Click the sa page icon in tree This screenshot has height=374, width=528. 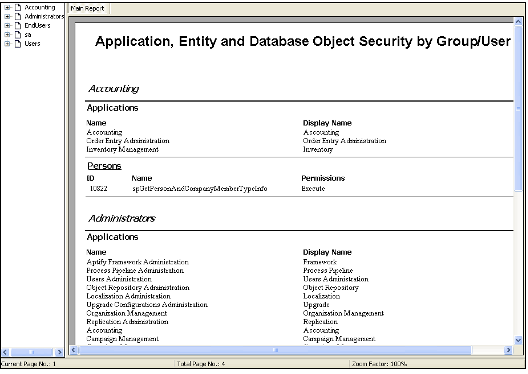click(x=18, y=35)
